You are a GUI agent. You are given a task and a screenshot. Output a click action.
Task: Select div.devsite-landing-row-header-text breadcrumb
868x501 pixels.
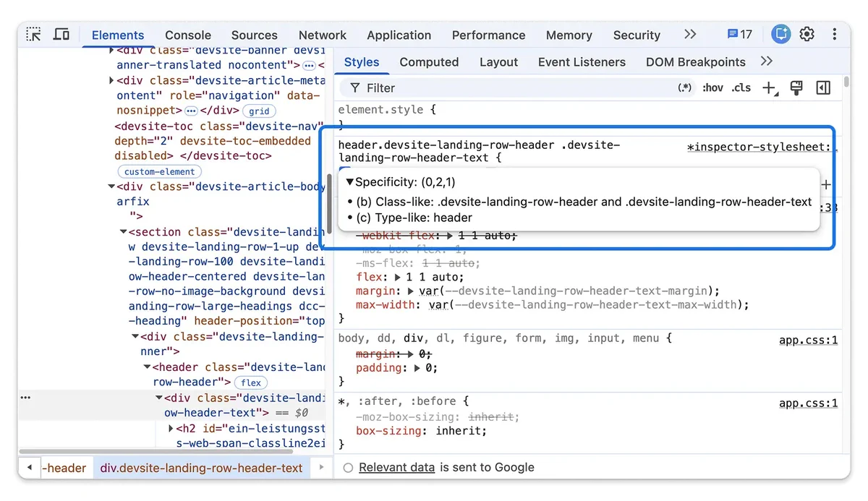coord(202,468)
